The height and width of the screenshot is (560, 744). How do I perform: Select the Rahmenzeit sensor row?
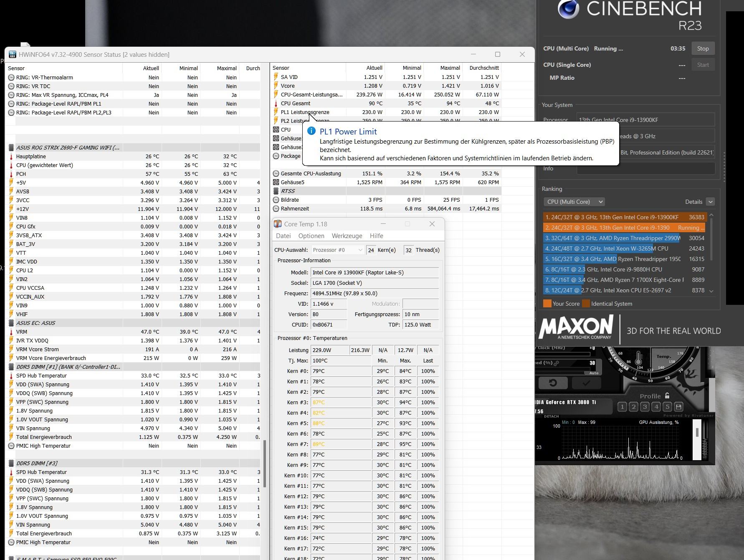click(x=386, y=208)
